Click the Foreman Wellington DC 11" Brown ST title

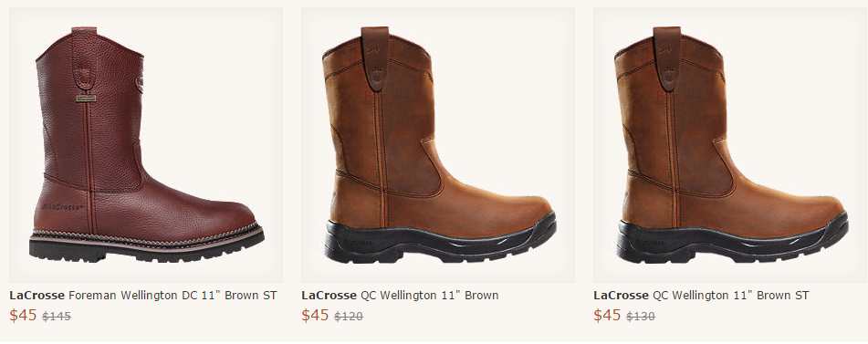[x=142, y=296]
